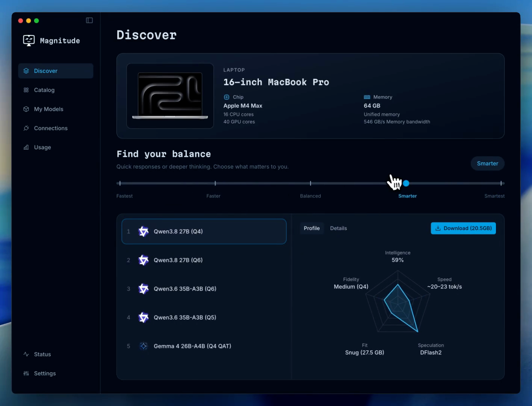Screen dimensions: 532x406
Task: Click the Qwen logo of Qwen3.6 35B-A3B (Q6)
Action: click(144, 289)
